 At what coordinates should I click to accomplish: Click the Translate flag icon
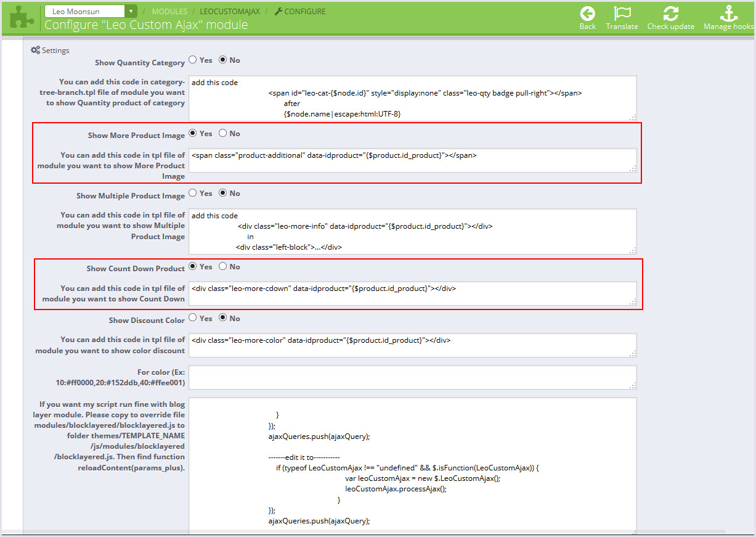(x=622, y=14)
